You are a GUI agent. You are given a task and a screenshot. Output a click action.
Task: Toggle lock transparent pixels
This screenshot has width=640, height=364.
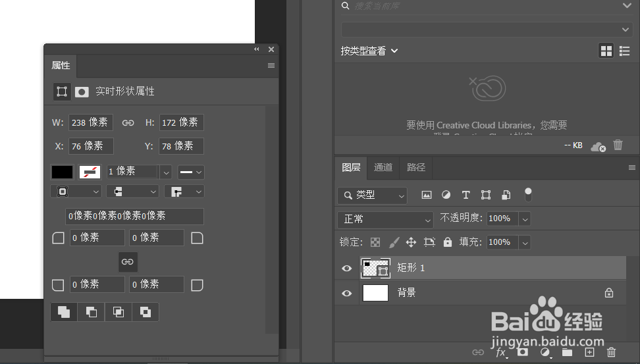(x=375, y=242)
